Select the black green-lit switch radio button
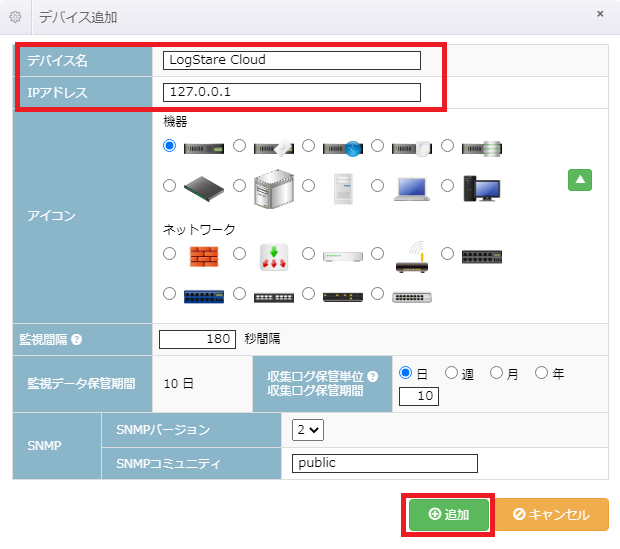Screen dimensions: 620x549 (x=447, y=254)
